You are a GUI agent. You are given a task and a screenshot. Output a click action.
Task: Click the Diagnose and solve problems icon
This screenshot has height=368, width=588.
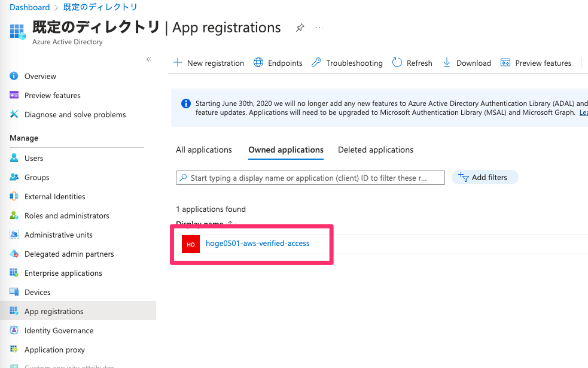click(x=14, y=114)
